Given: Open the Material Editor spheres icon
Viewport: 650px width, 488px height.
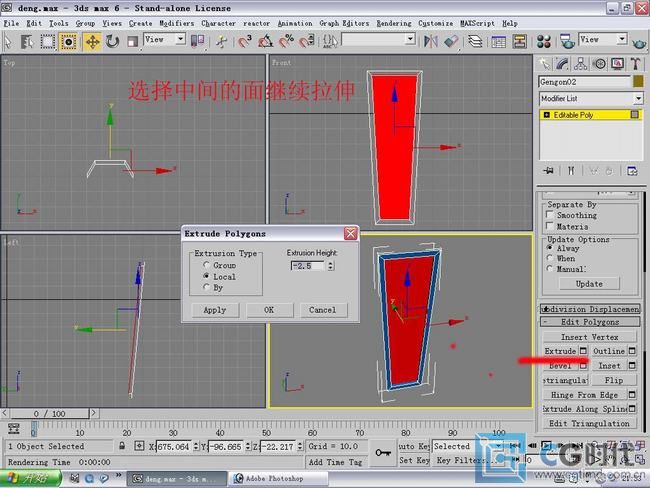Looking at the screenshot, I should coord(543,41).
